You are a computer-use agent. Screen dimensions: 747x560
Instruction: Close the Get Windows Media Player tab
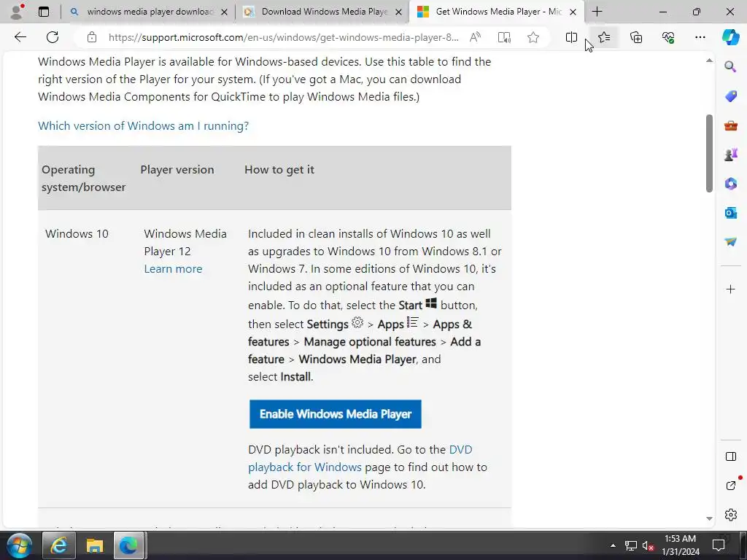tap(573, 12)
